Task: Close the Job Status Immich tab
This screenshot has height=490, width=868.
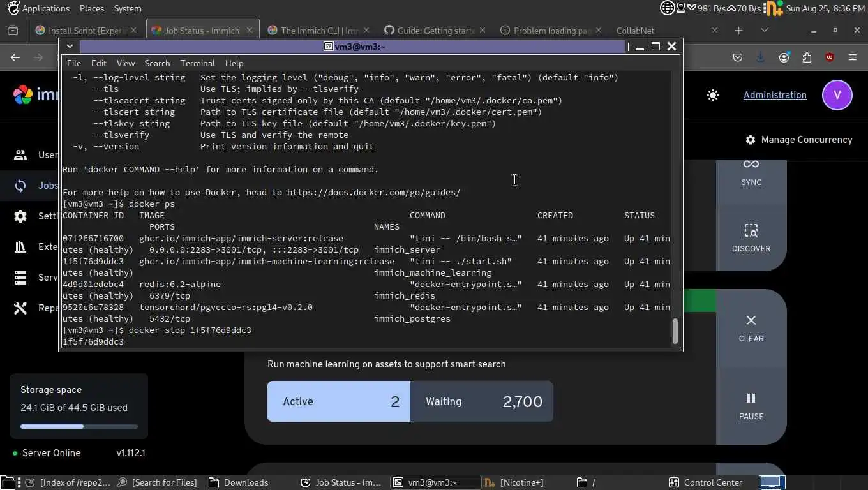Action: pyautogui.click(x=250, y=30)
